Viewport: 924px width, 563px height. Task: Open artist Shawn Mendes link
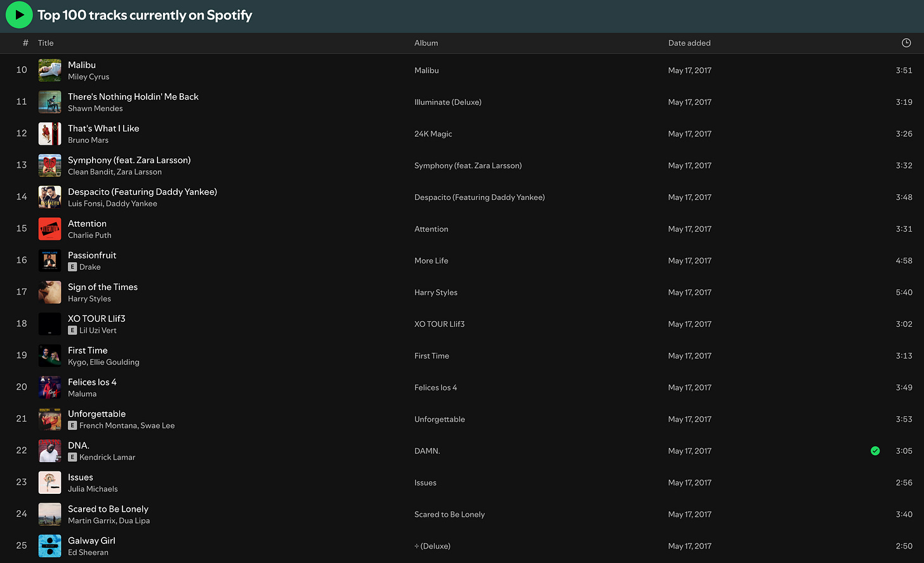pos(95,109)
